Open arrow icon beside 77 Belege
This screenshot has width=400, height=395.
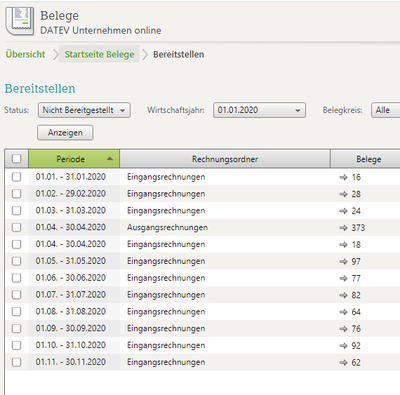[343, 278]
